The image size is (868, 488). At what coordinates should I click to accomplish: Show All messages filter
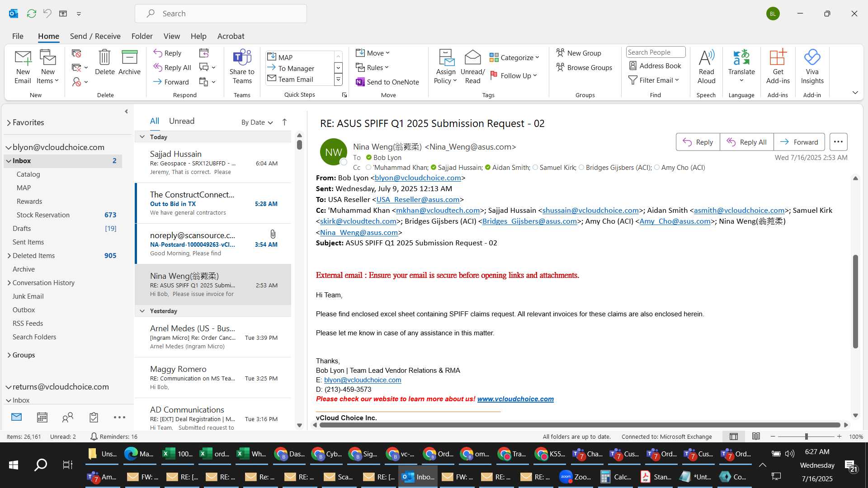click(155, 121)
